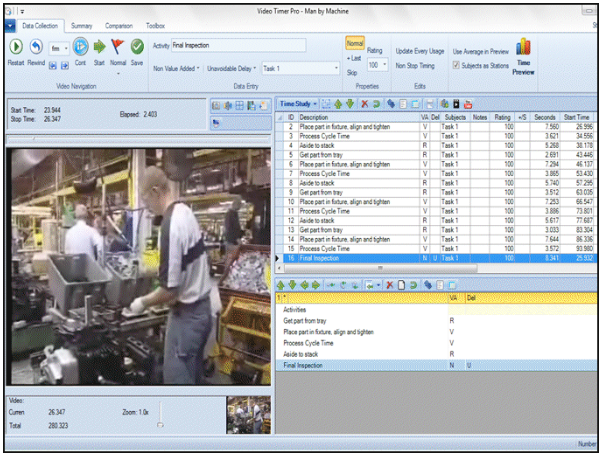Click the Subjects column header

pyautogui.click(x=455, y=117)
